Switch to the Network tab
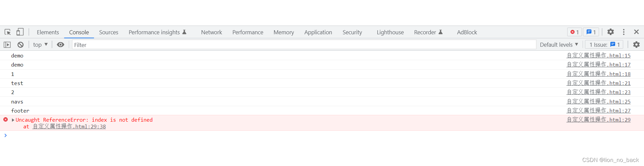 [x=211, y=32]
